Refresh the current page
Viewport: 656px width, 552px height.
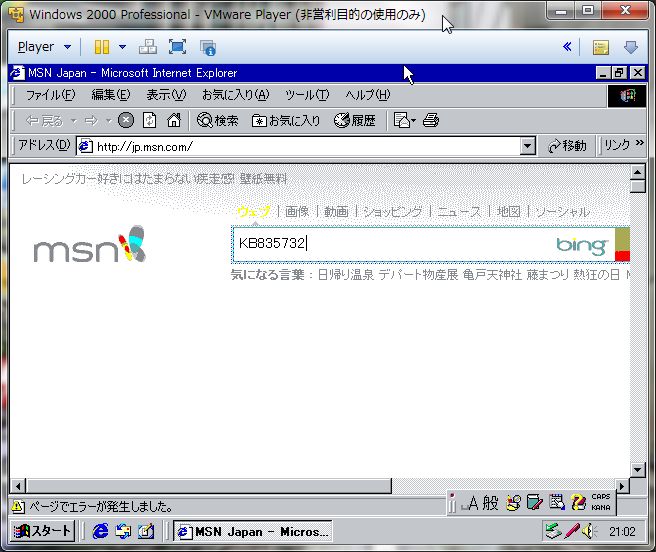click(149, 121)
